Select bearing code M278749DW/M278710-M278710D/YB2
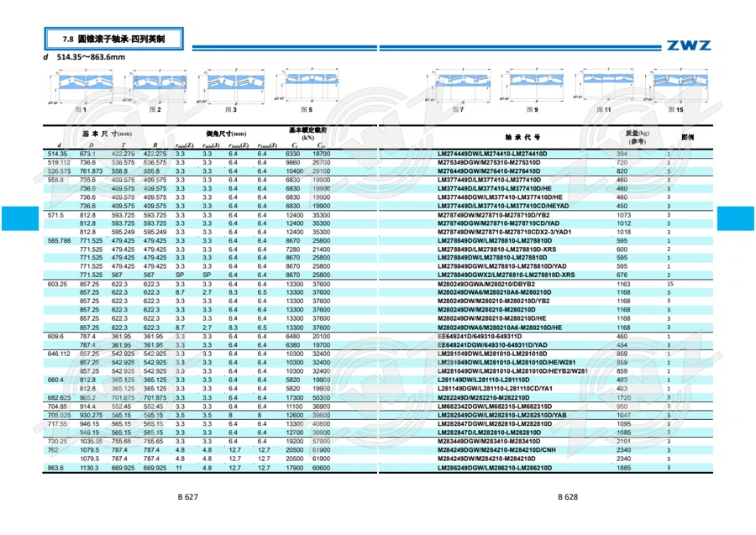This screenshot has width=756, height=535. pyautogui.click(x=494, y=215)
